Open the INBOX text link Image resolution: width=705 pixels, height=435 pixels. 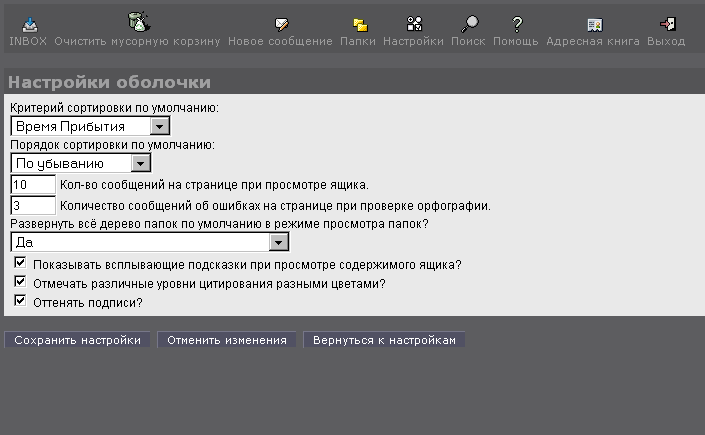pyautogui.click(x=28, y=41)
